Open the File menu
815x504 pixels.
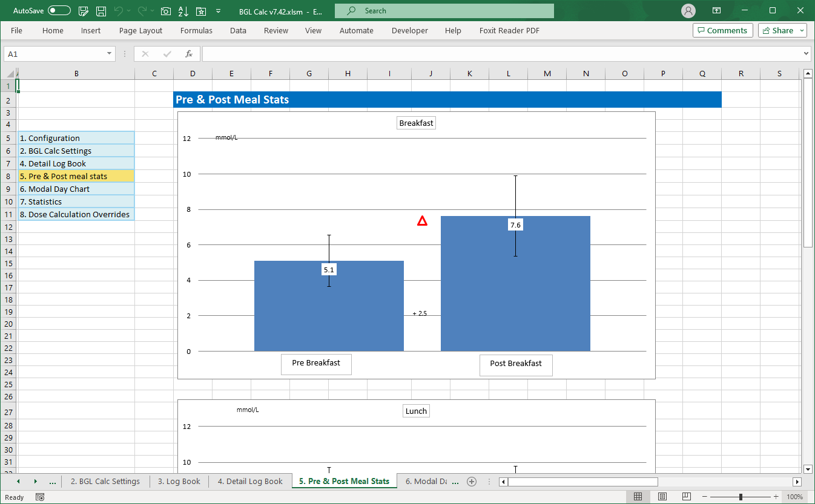[16, 30]
